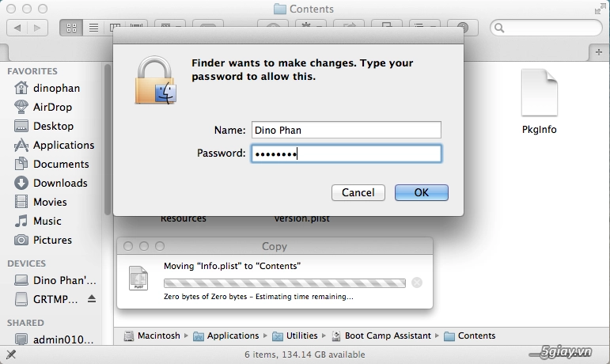Focus the Password field
Screen dimensions: 610x364
click(347, 154)
